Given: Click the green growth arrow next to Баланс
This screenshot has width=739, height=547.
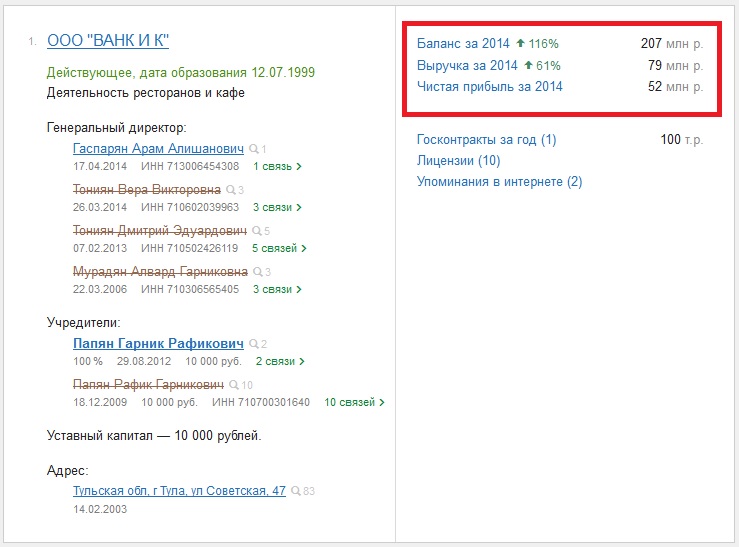Looking at the screenshot, I should 520,44.
